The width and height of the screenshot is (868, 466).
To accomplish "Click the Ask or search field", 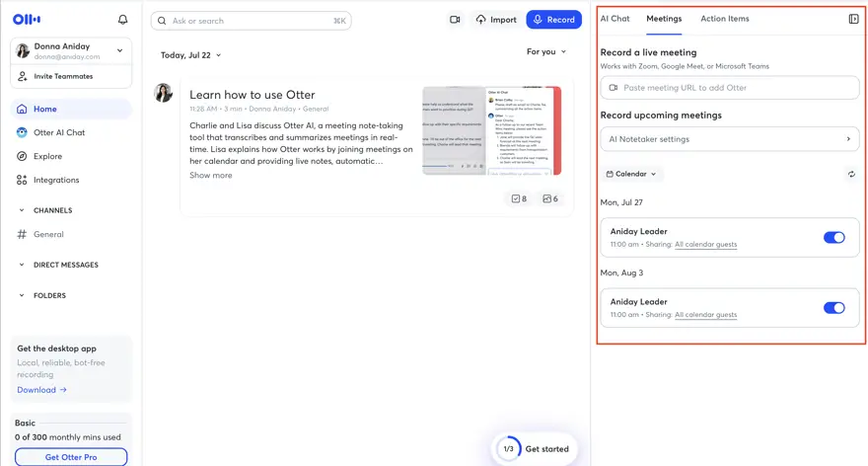I will [252, 21].
